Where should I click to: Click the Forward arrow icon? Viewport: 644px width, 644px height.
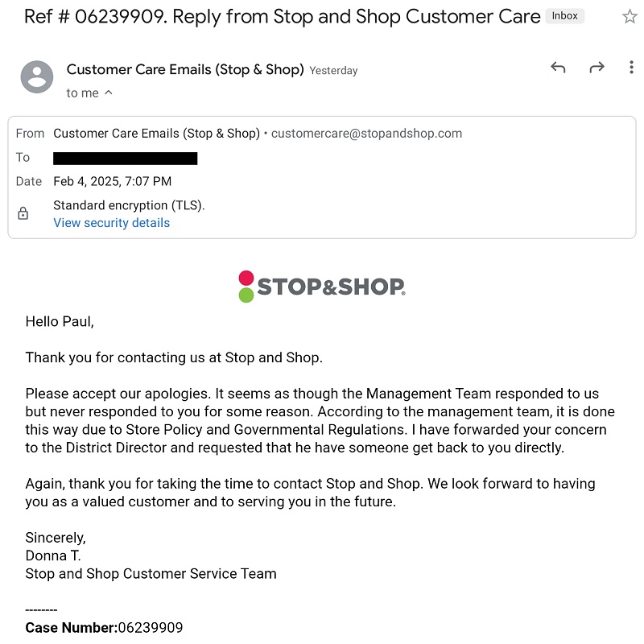pos(597,67)
